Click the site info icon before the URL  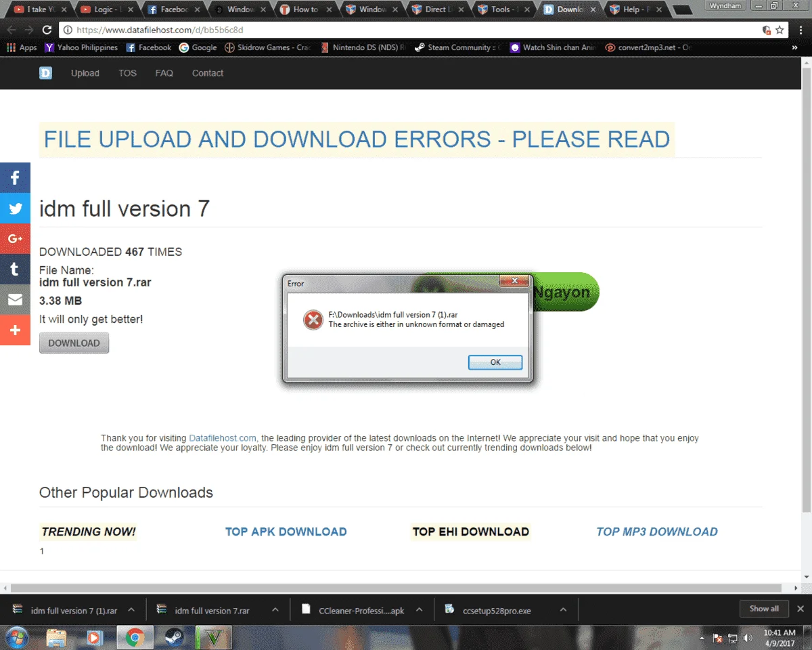pos(68,30)
